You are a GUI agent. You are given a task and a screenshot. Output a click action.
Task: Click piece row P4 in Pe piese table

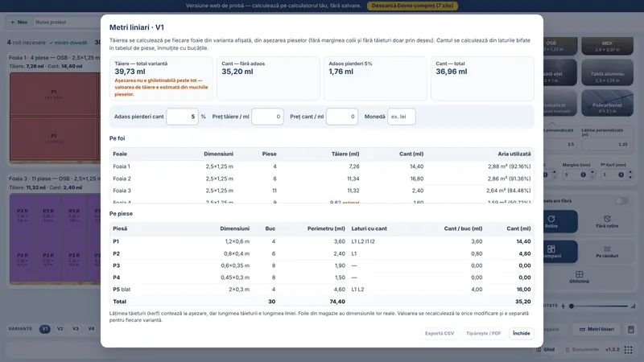[x=321, y=278]
